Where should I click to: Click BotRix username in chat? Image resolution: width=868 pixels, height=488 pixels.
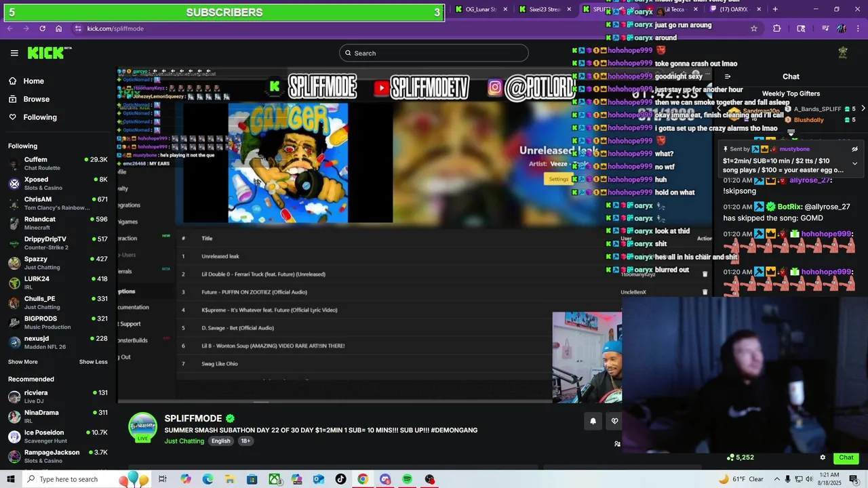[x=790, y=207]
